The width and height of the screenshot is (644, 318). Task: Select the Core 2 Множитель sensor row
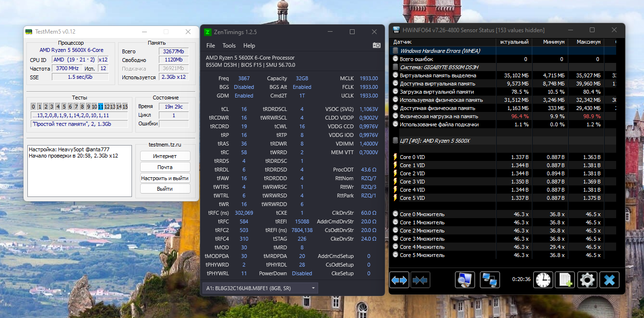(x=504, y=231)
